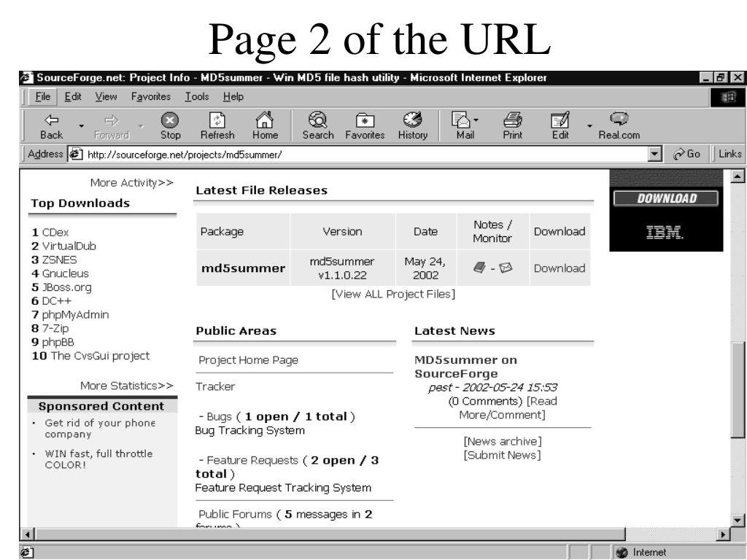Open the Tools menu
The width and height of the screenshot is (747, 560).
pyautogui.click(x=197, y=97)
